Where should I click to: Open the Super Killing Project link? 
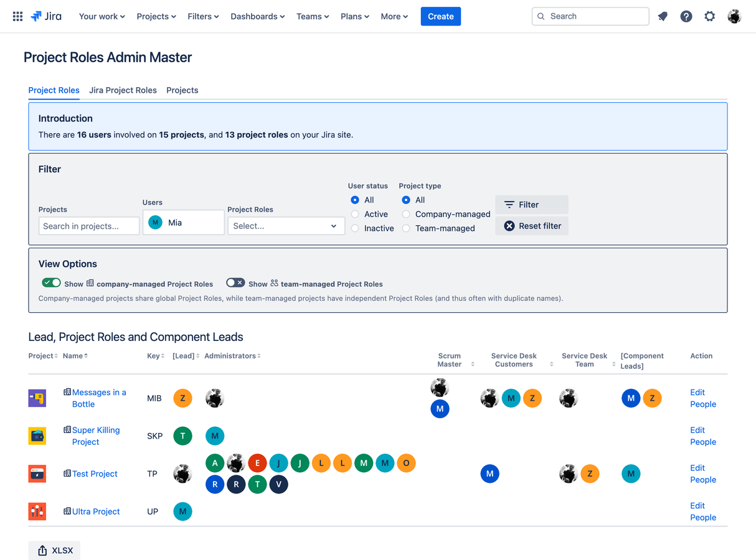[x=96, y=436]
